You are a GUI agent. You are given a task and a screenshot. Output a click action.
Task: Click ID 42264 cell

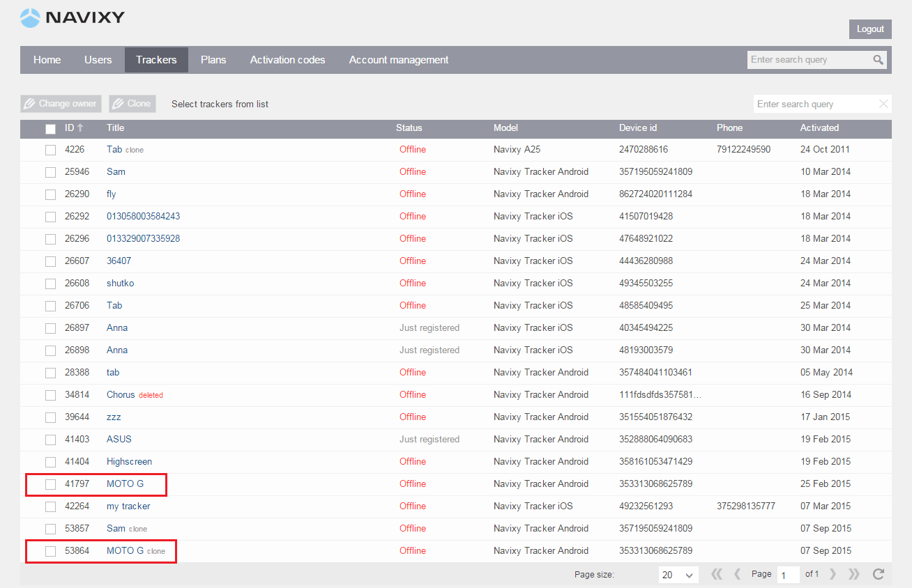[x=77, y=506]
